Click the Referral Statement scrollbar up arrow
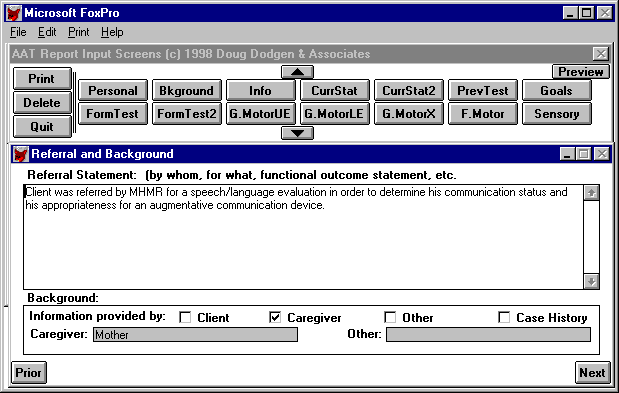 tap(591, 193)
